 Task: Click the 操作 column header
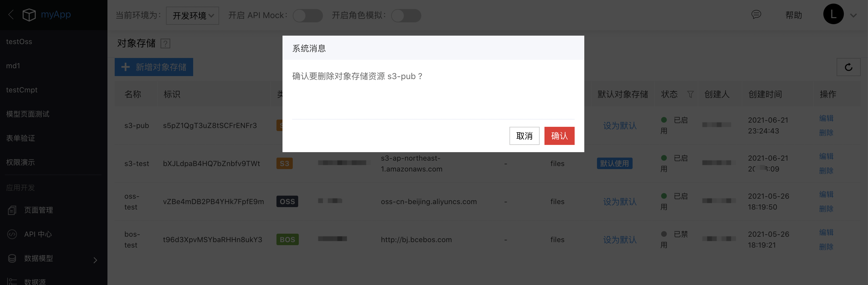828,94
